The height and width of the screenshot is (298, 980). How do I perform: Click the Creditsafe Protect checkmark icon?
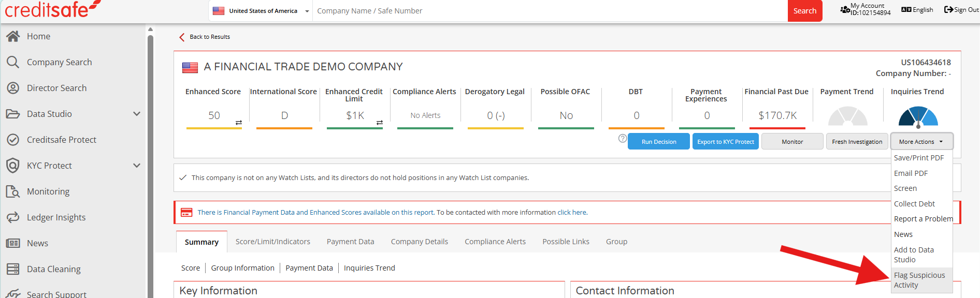tap(13, 140)
